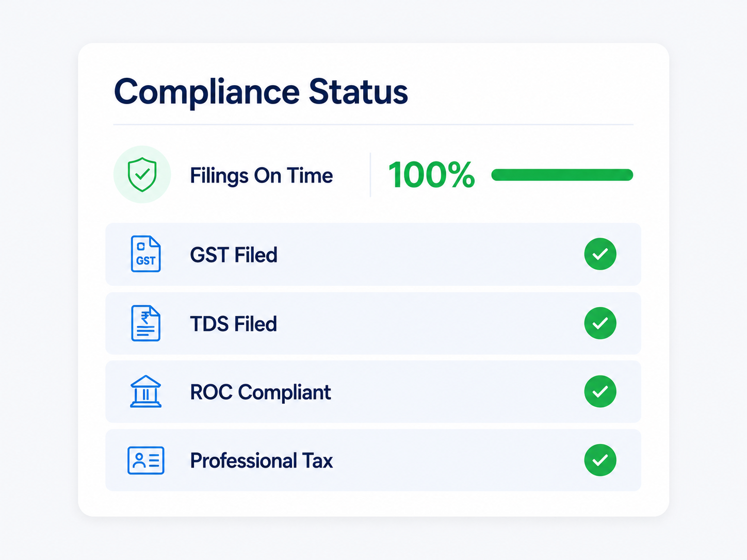The height and width of the screenshot is (560, 747).
Task: Toggle the ROC Compliant green checkmark
Action: pos(600,391)
